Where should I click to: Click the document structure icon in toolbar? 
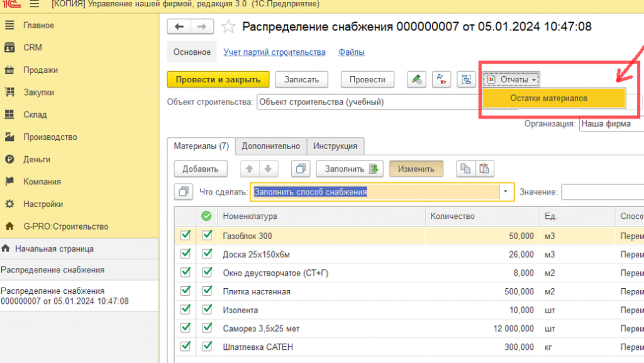click(465, 79)
